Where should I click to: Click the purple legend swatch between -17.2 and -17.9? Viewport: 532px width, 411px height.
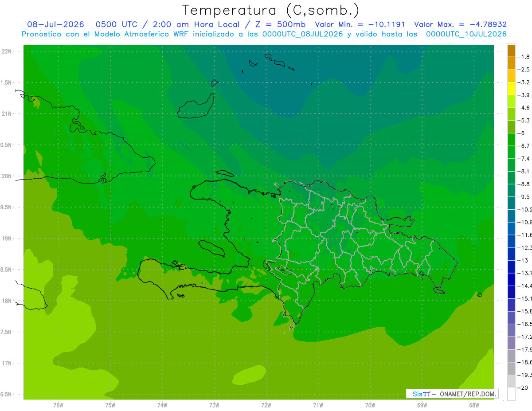pyautogui.click(x=511, y=343)
